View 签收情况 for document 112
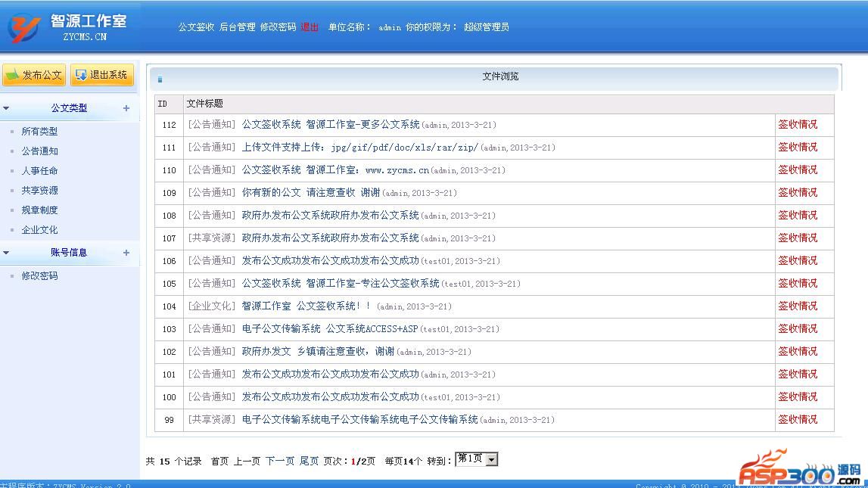 click(x=798, y=125)
